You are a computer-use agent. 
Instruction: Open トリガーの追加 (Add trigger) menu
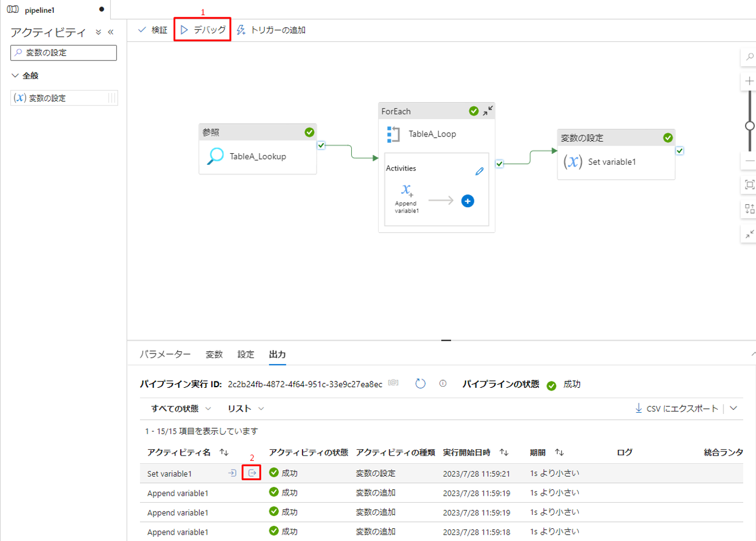tap(271, 30)
